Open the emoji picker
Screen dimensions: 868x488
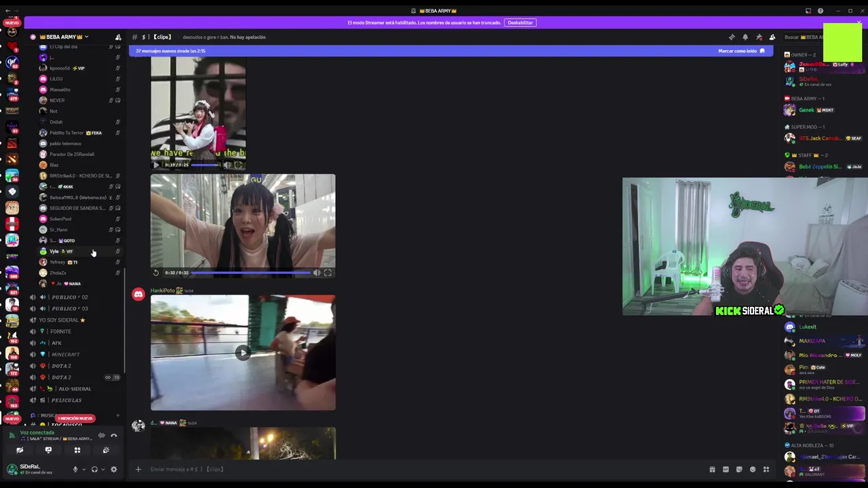click(753, 469)
